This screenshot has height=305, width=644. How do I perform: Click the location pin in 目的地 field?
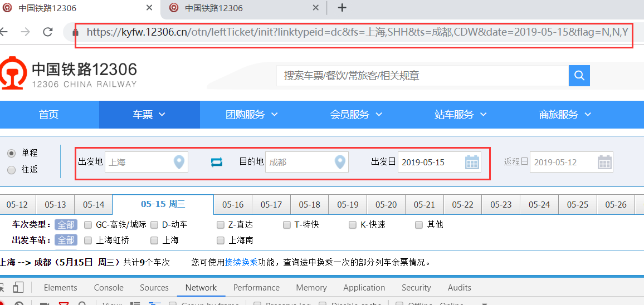tap(339, 162)
